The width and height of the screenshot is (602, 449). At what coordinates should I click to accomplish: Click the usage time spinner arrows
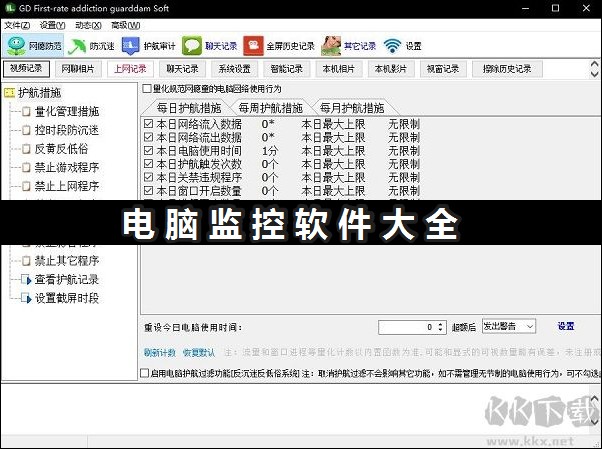tap(440, 327)
